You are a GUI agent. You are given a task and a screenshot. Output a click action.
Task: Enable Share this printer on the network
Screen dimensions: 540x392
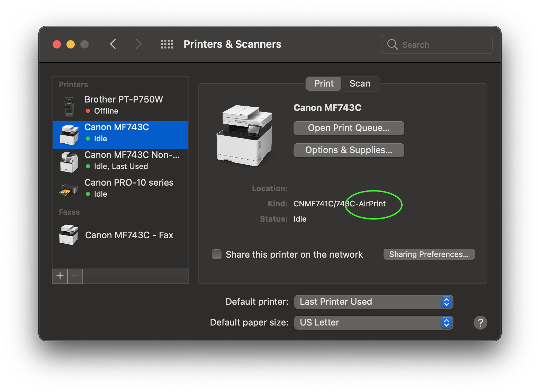(x=217, y=254)
